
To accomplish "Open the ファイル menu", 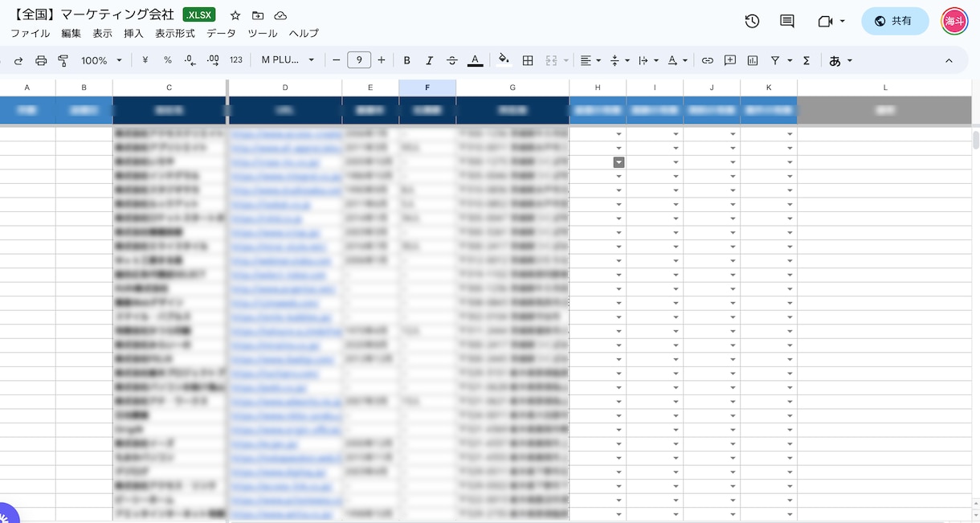I will click(30, 33).
